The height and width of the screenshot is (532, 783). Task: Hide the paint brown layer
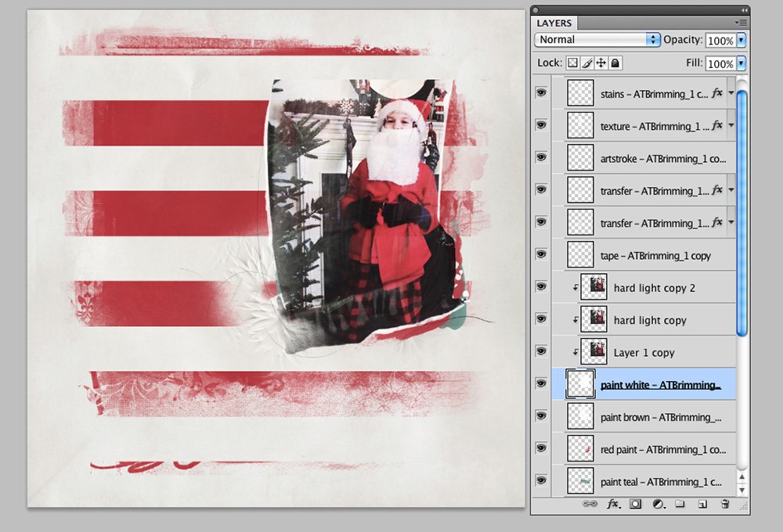click(x=541, y=416)
